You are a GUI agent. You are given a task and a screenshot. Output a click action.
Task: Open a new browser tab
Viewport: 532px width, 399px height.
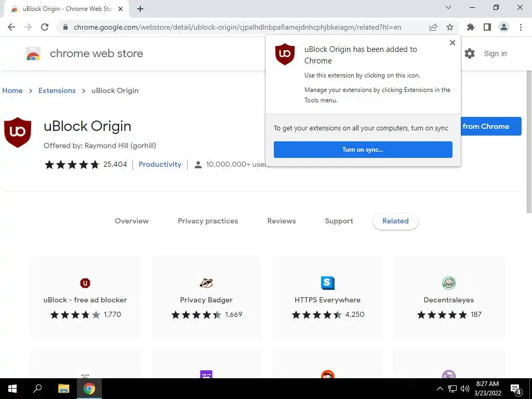[140, 9]
